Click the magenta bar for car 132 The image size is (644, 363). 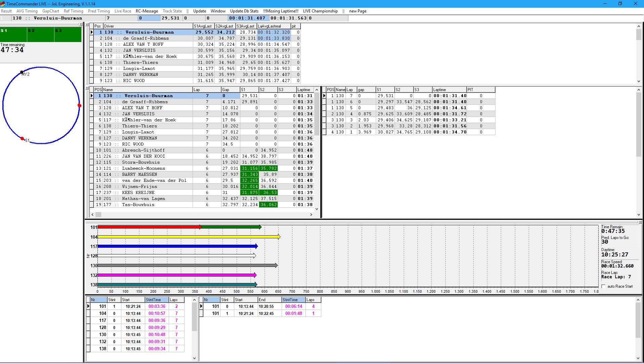click(177, 275)
